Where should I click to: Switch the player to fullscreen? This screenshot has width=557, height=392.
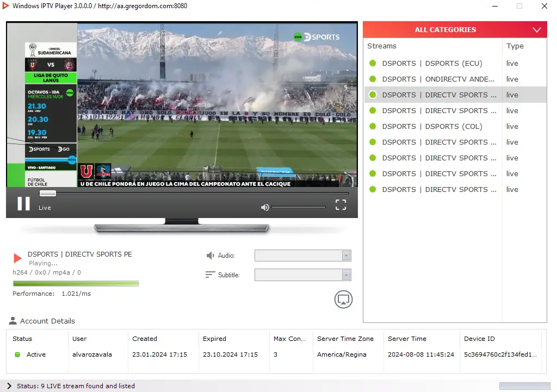[x=341, y=204]
